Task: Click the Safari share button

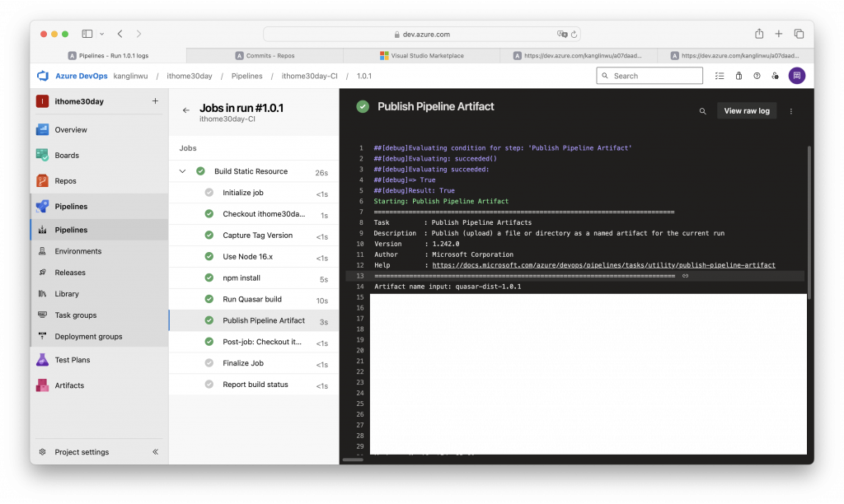Action: coord(759,33)
